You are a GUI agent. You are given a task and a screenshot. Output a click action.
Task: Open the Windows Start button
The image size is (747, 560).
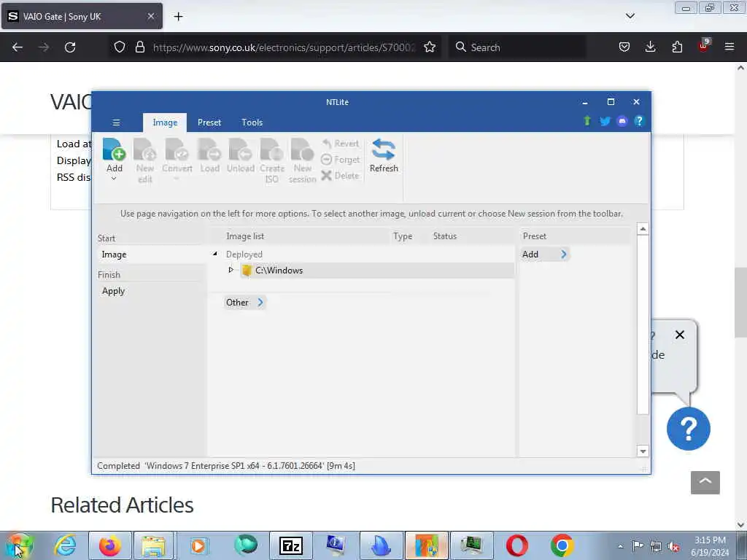pyautogui.click(x=19, y=545)
